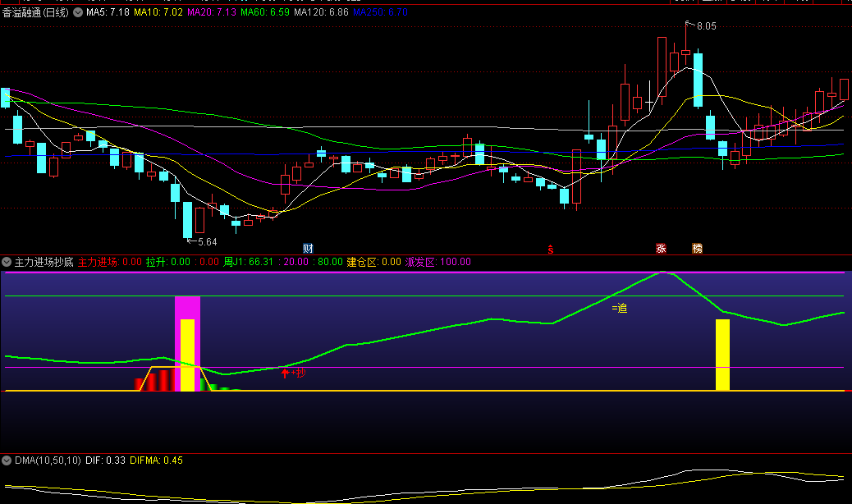The width and height of the screenshot is (852, 504).
Task: Click the red arrow 抄 buy signal
Action: tap(293, 373)
